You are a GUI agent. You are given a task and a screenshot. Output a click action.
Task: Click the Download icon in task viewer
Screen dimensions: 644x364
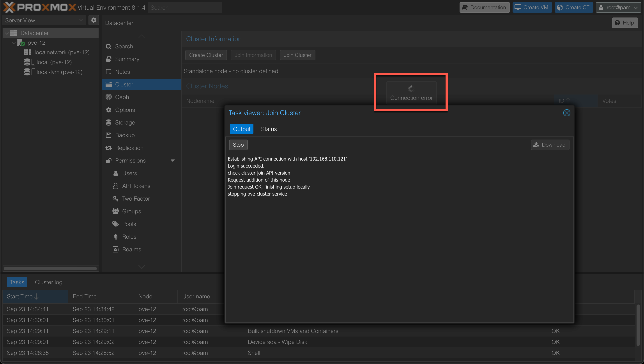[536, 145]
